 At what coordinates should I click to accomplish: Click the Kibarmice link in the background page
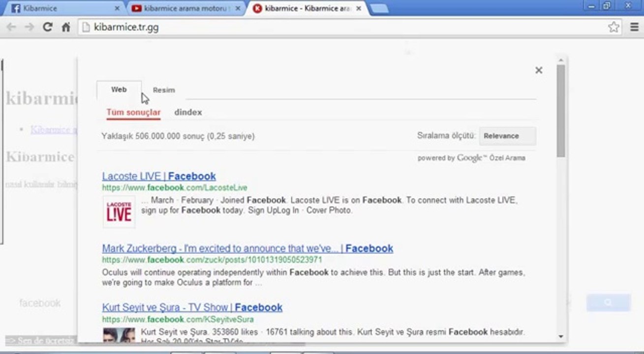point(54,130)
